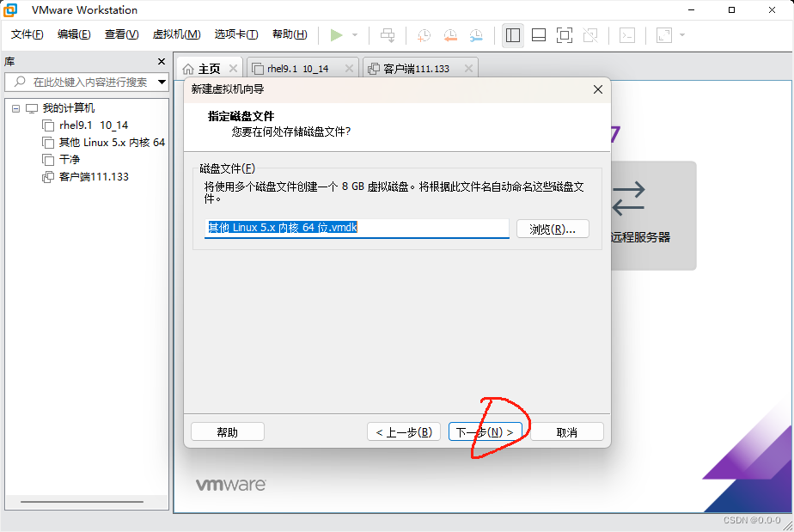Click the take snapshot clock icon

coord(424,35)
